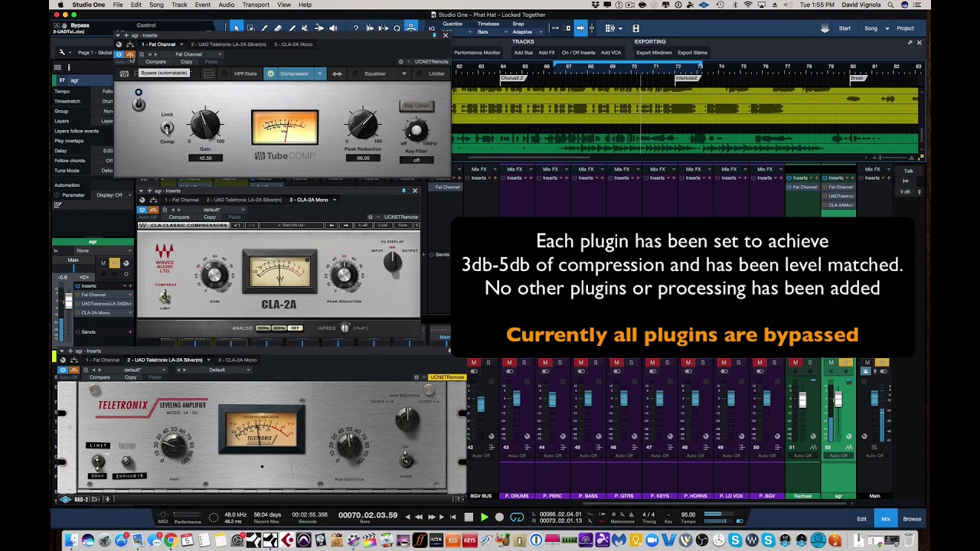Click the play button in transport
The height and width of the screenshot is (551, 980).
click(484, 517)
